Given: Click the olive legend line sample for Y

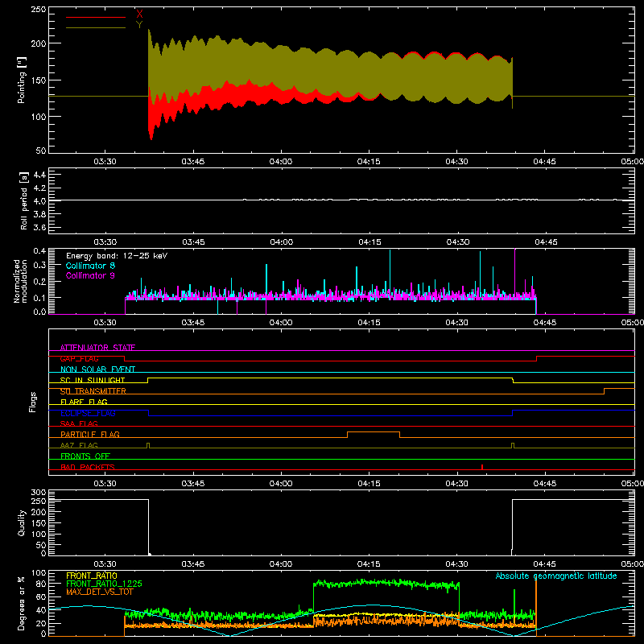Looking at the screenshot, I should (96, 27).
